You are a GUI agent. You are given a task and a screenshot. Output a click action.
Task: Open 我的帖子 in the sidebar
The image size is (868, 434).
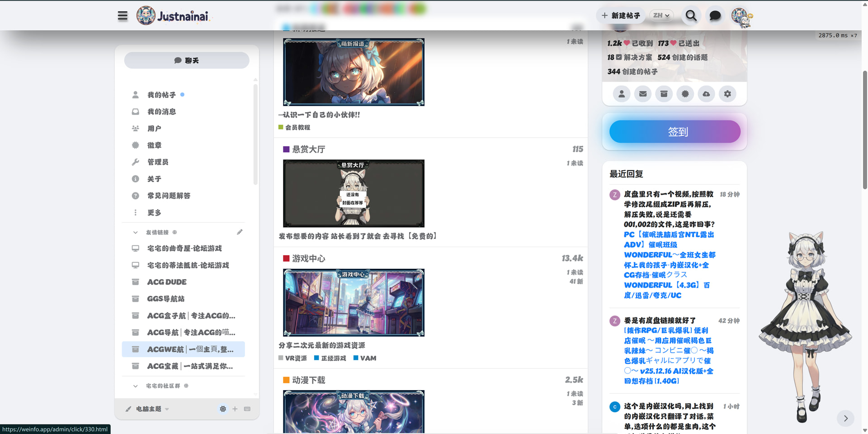[161, 95]
